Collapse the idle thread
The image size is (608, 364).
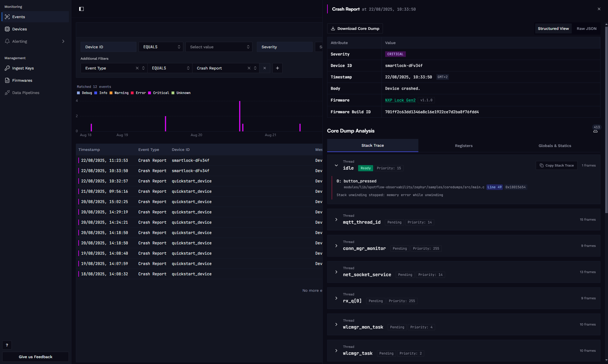(x=336, y=165)
